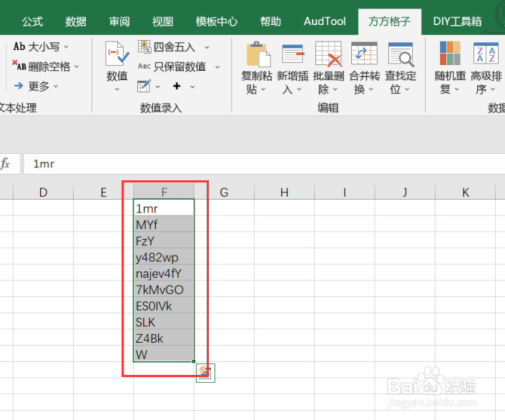Open the 数值 dropdown chevron
Viewport: 505px width, 420px height.
pyautogui.click(x=117, y=89)
